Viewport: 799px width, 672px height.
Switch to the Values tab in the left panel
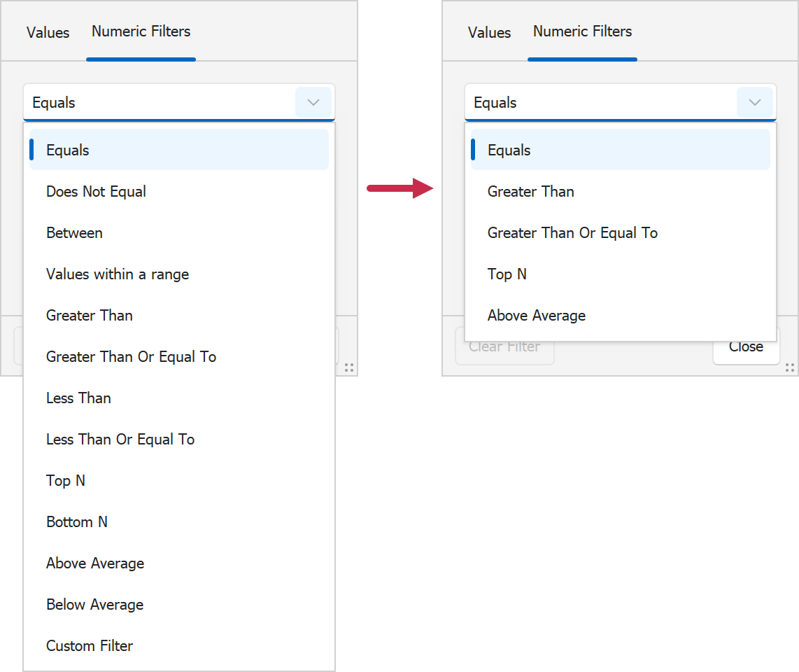(48, 32)
